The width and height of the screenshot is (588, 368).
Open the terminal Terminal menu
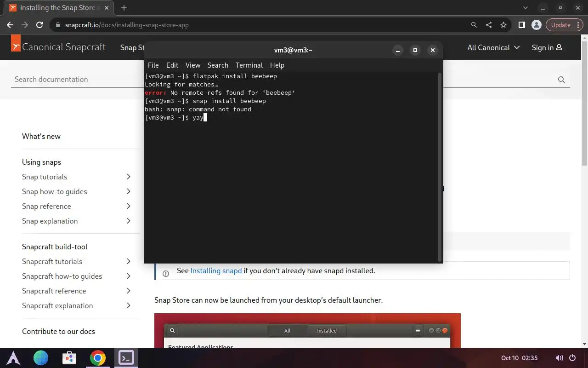tap(249, 65)
